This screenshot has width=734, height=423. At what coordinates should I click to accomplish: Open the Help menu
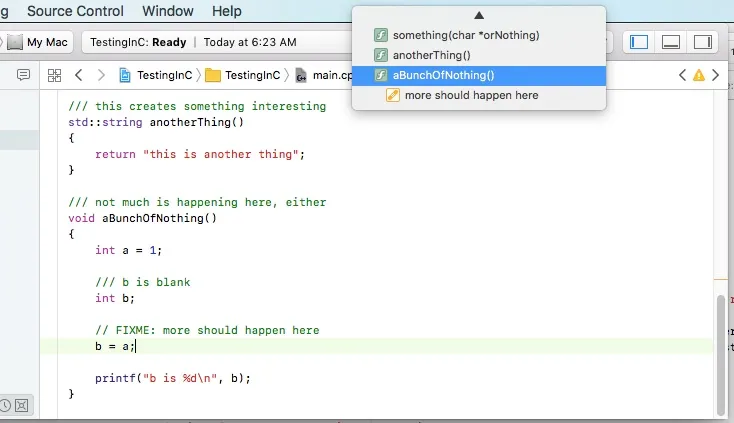point(227,11)
